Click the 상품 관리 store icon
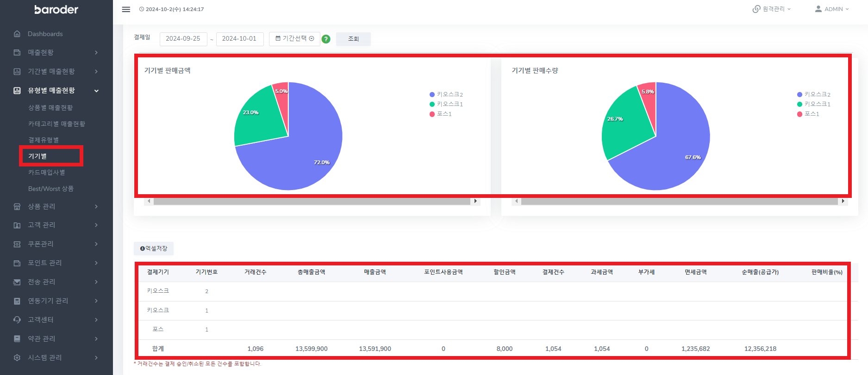This screenshot has width=868, height=375. point(17,206)
